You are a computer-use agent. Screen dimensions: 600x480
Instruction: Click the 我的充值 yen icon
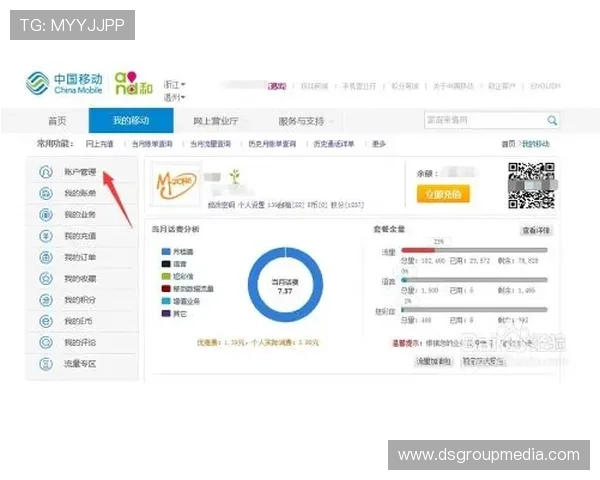click(x=46, y=236)
